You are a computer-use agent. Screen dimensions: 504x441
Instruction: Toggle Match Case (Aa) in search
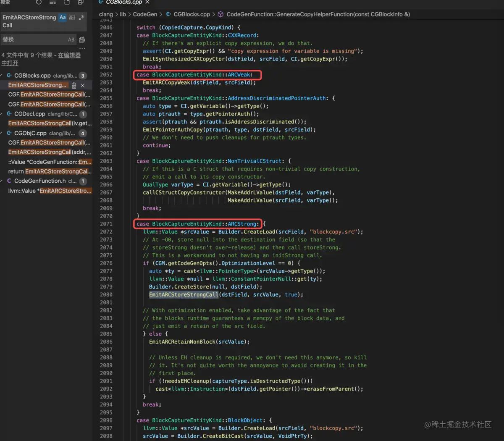tap(63, 17)
